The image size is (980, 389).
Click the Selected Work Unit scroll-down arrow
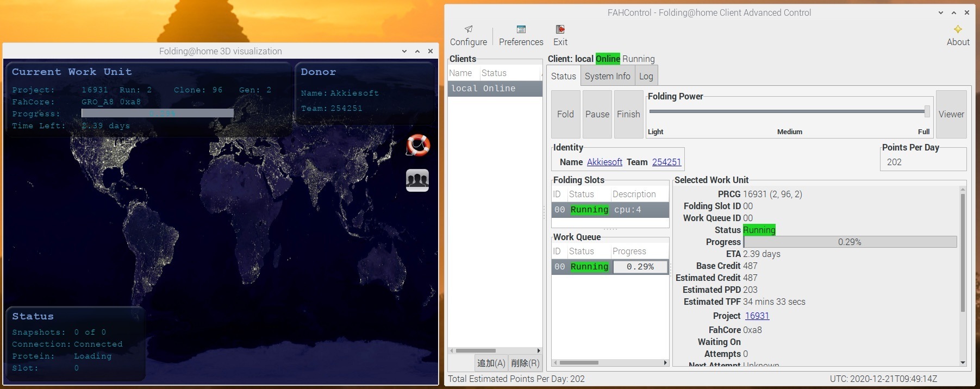pos(963,362)
